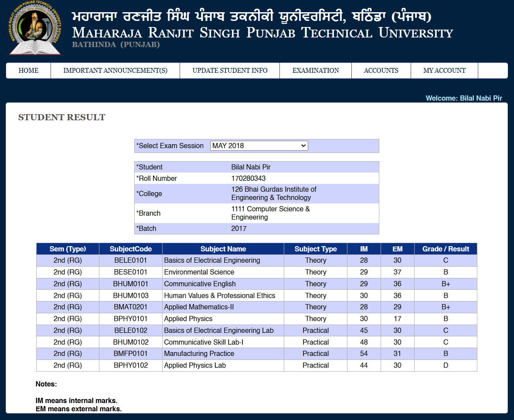Viewport: 514px width, 420px height.
Task: Click the Manufacturing Practice subject cell
Action: 199,354
